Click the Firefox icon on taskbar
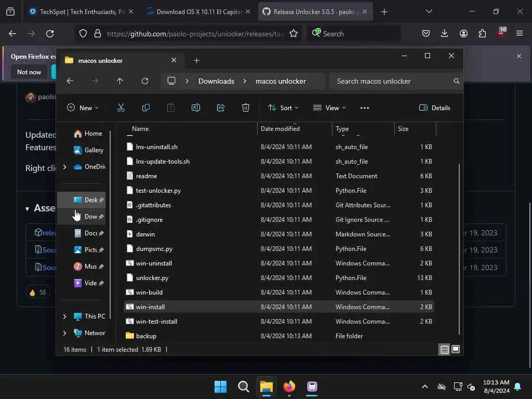 [289, 387]
